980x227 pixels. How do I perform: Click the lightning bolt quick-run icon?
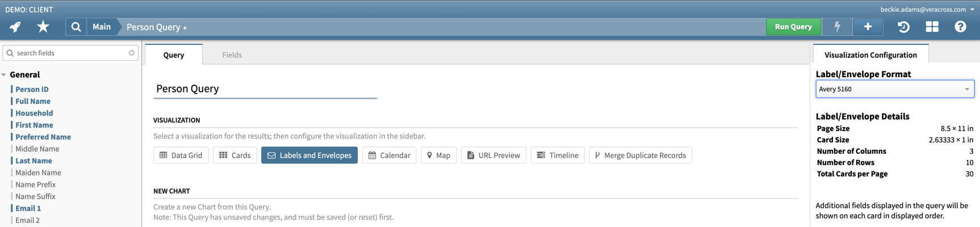(837, 27)
